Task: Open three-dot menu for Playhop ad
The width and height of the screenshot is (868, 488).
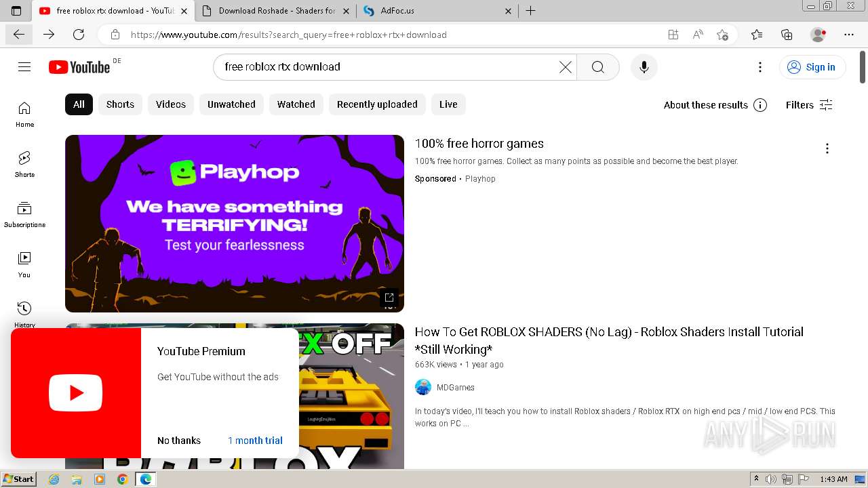Action: (x=827, y=148)
